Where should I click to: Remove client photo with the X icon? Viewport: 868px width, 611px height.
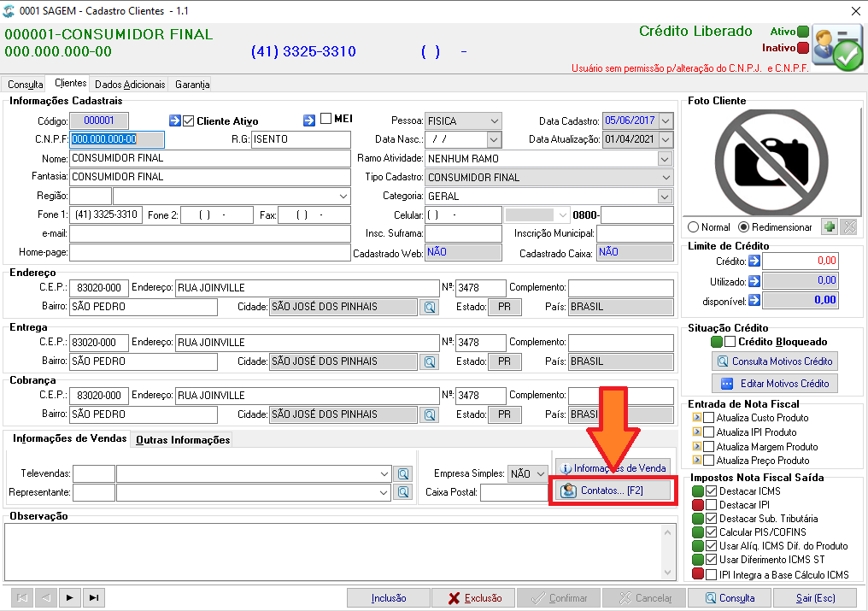click(x=850, y=226)
